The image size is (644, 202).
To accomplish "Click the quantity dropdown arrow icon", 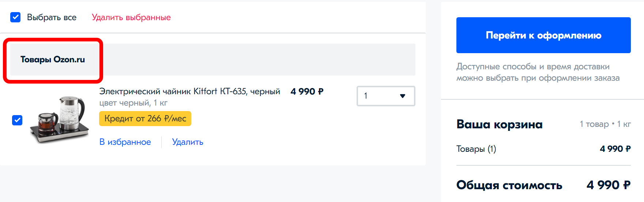I will (x=403, y=96).
